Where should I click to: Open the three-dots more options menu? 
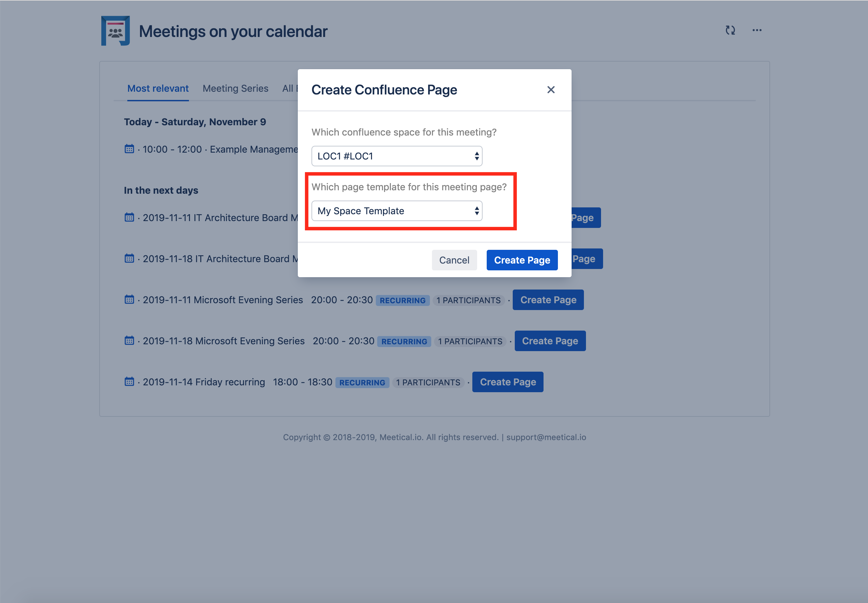(x=757, y=30)
